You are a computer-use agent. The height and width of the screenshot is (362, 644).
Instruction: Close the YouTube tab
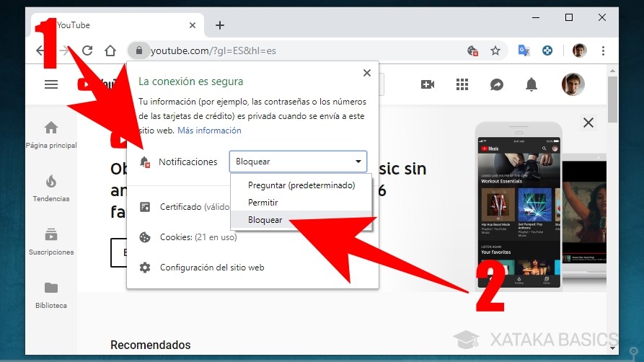point(193,25)
